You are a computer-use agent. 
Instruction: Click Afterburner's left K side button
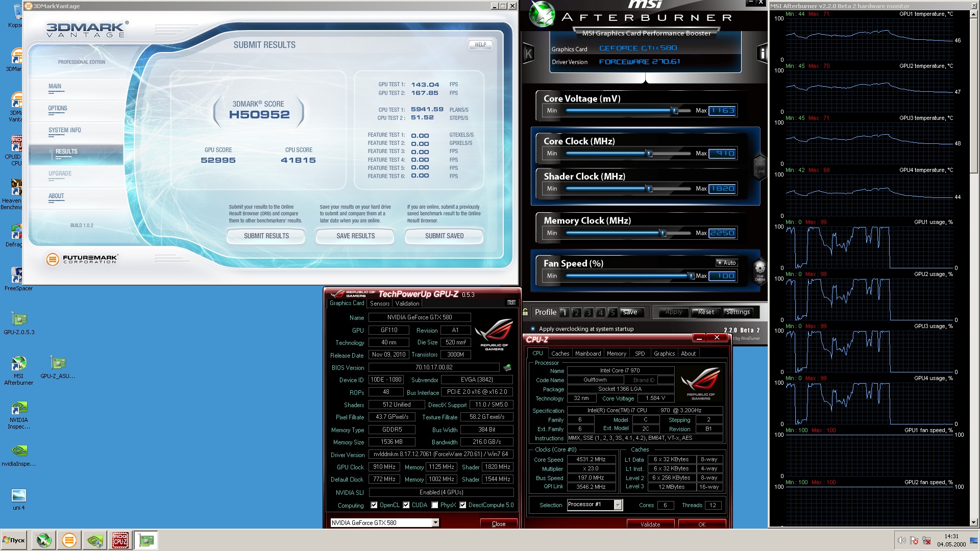tap(528, 54)
